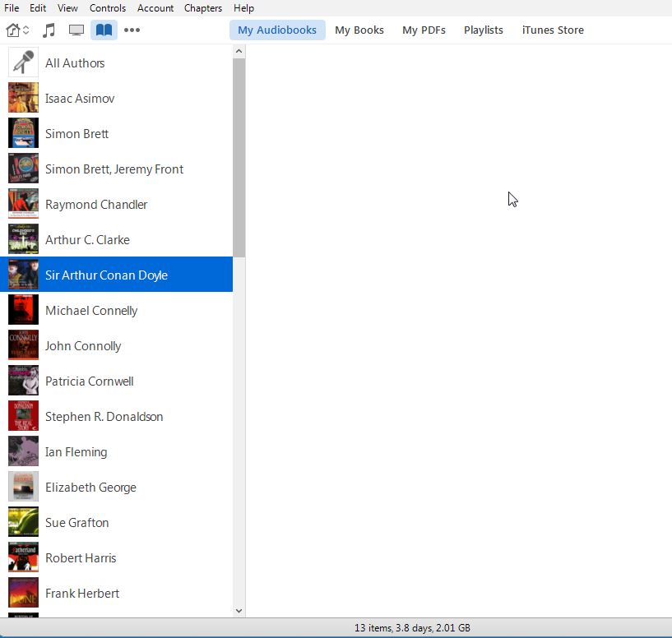Select author Robert Harris
672x638 pixels.
(116, 557)
